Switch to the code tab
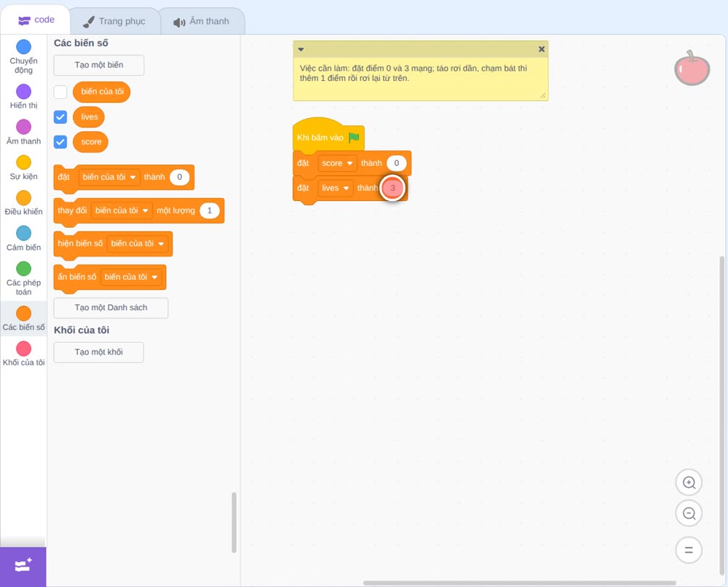Viewport: 728px width, 587px height. click(x=36, y=20)
